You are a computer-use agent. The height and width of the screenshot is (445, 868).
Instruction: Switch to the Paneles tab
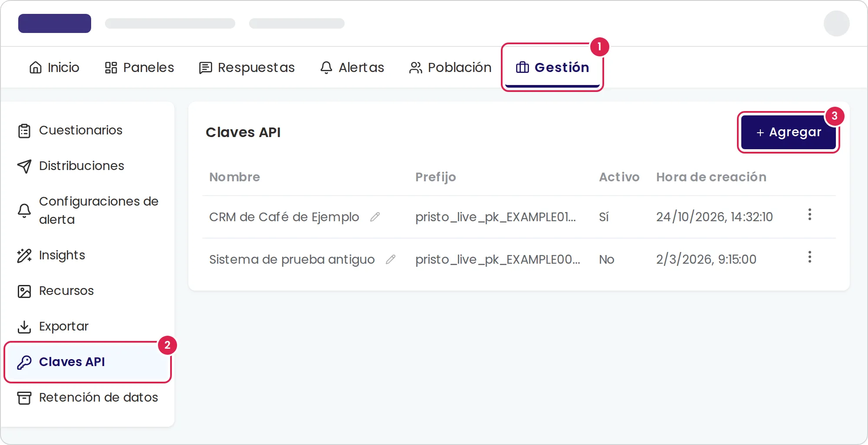click(x=139, y=68)
